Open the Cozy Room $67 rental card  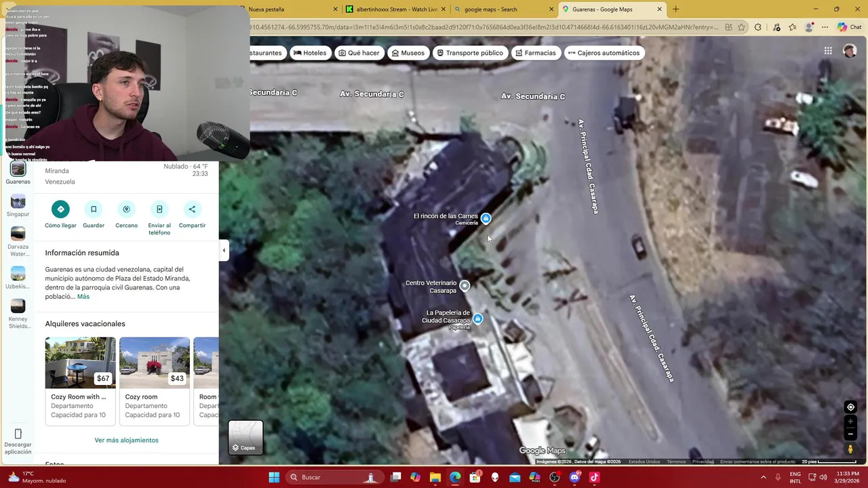point(80,381)
